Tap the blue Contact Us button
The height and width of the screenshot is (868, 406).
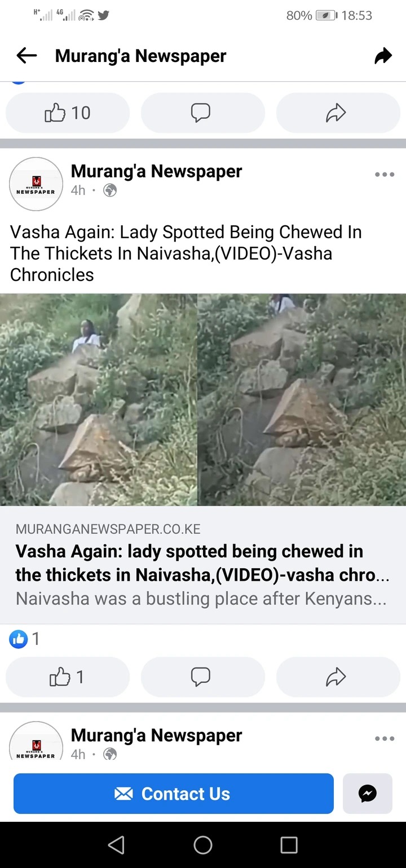tap(174, 794)
